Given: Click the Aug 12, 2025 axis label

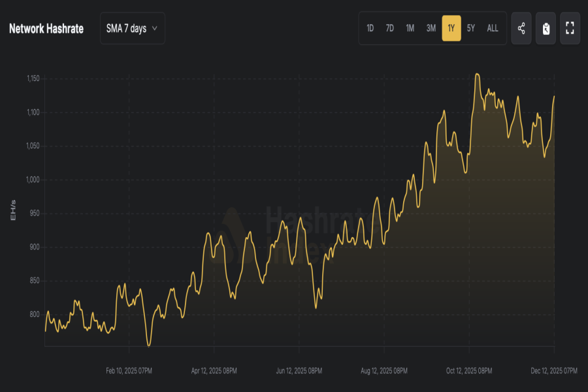Looking at the screenshot, I should (x=384, y=370).
